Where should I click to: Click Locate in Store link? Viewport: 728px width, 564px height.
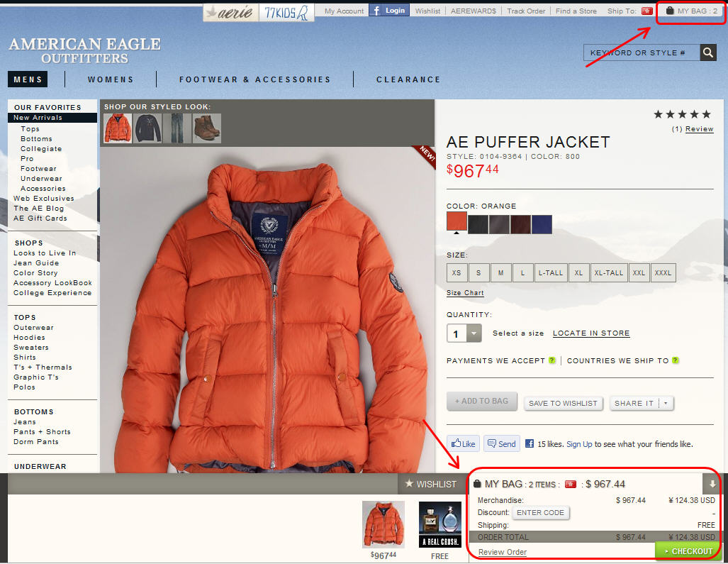pos(591,333)
